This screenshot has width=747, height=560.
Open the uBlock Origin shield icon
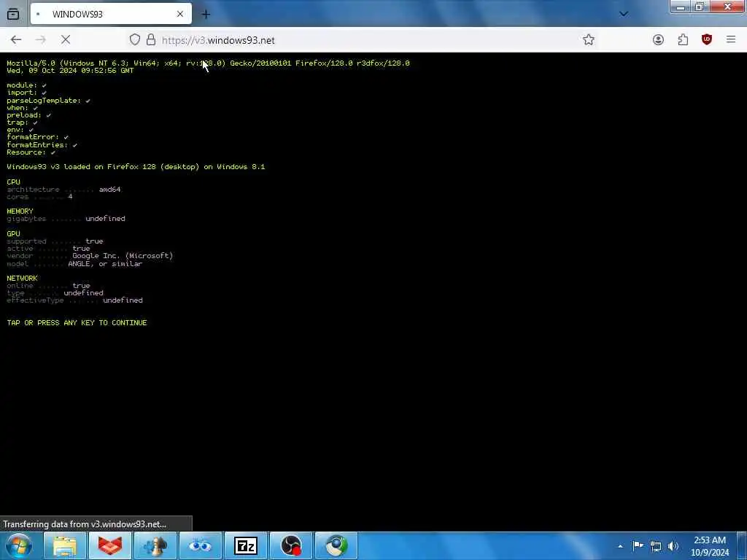tap(707, 40)
